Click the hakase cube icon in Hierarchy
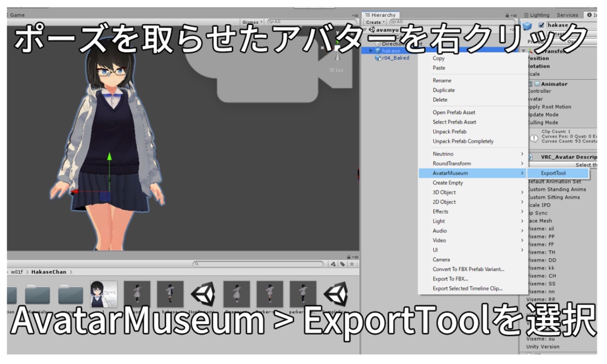The height and width of the screenshot is (364, 607). pos(378,51)
